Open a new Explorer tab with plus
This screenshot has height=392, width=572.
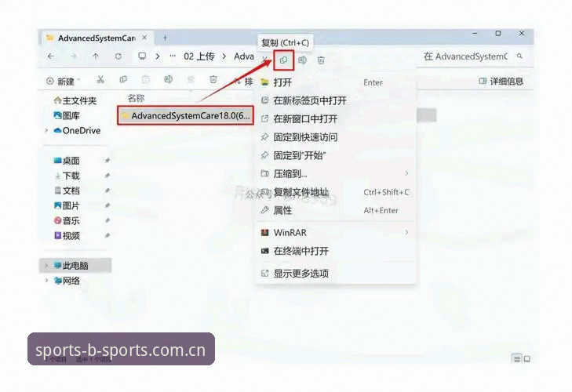[x=165, y=38]
